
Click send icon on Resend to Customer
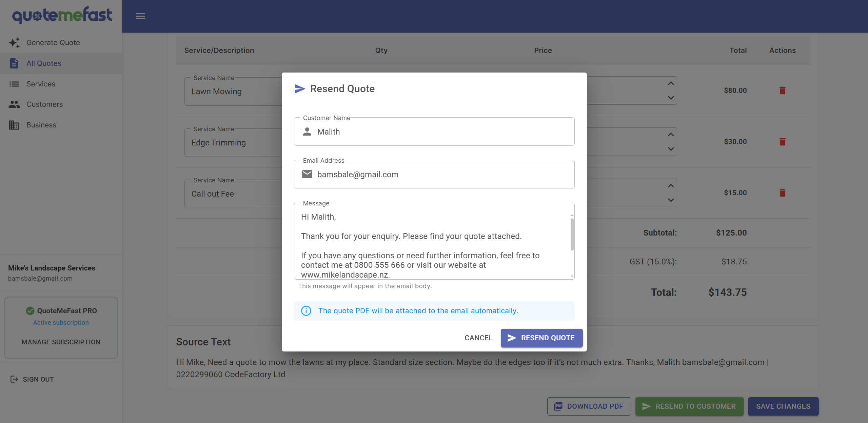pos(646,406)
